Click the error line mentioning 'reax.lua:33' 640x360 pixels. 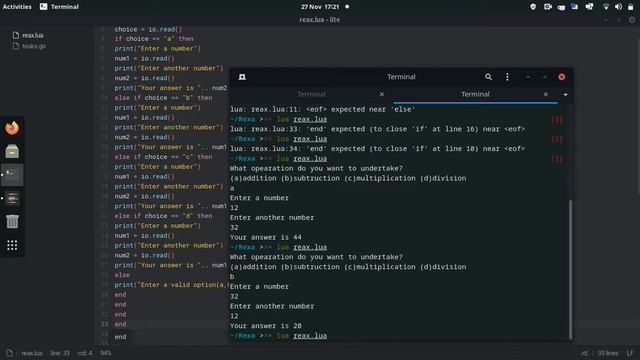378,129
